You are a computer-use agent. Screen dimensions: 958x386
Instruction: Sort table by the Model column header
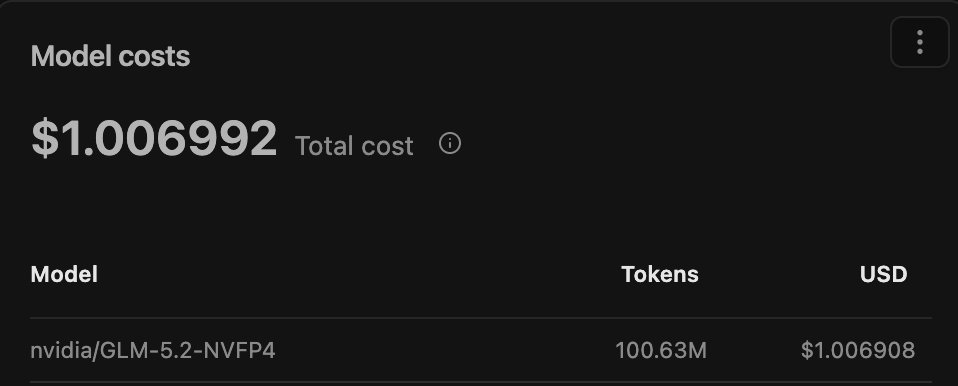(x=64, y=274)
